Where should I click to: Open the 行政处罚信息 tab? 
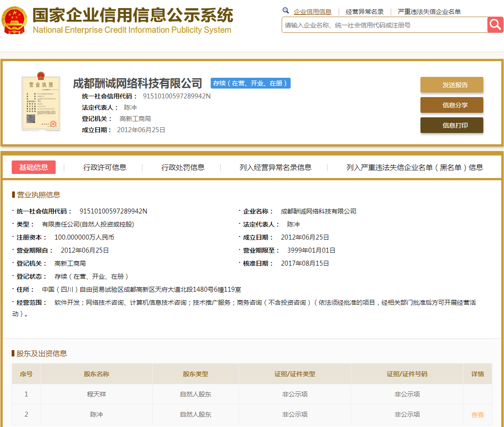coord(183,167)
